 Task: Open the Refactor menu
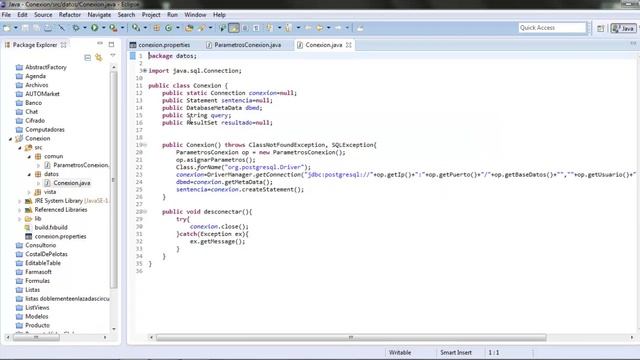[70, 15]
